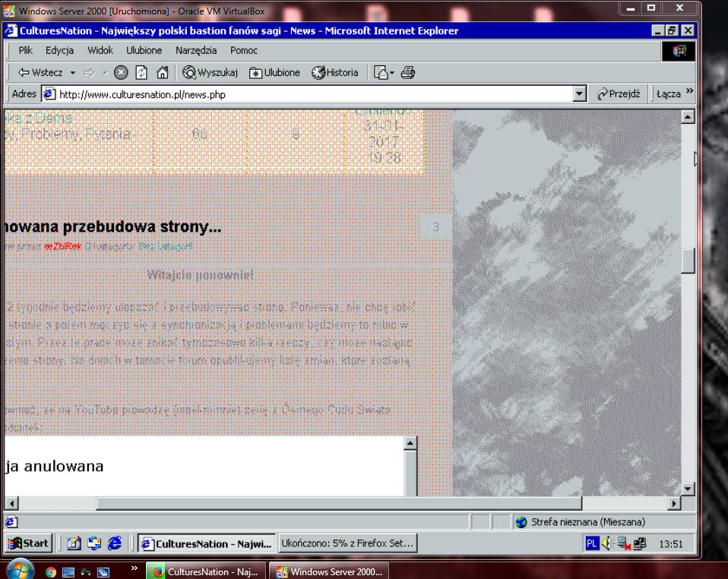Viewport: 728px width, 579px height.
Task: Click the page vertical scrollbar down arrow
Action: [x=688, y=489]
